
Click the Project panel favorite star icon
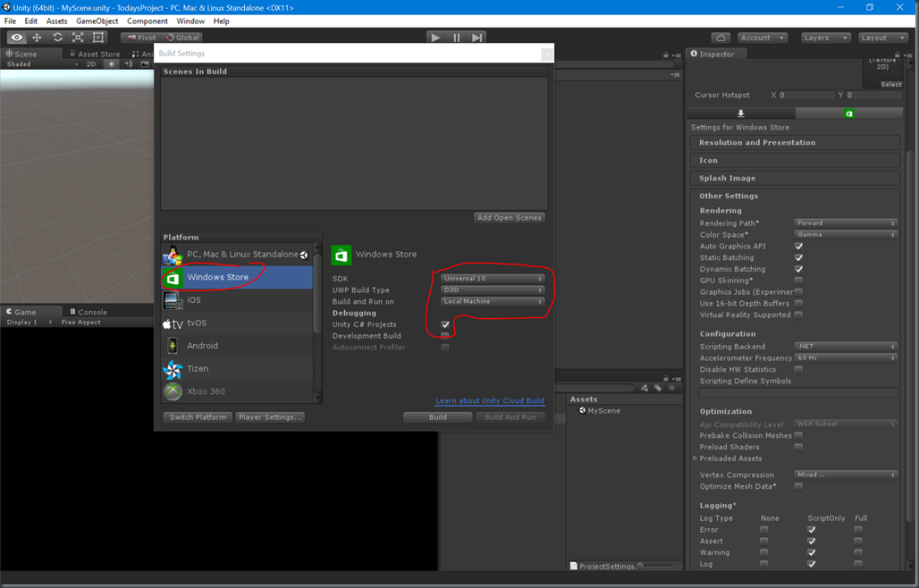click(x=671, y=388)
